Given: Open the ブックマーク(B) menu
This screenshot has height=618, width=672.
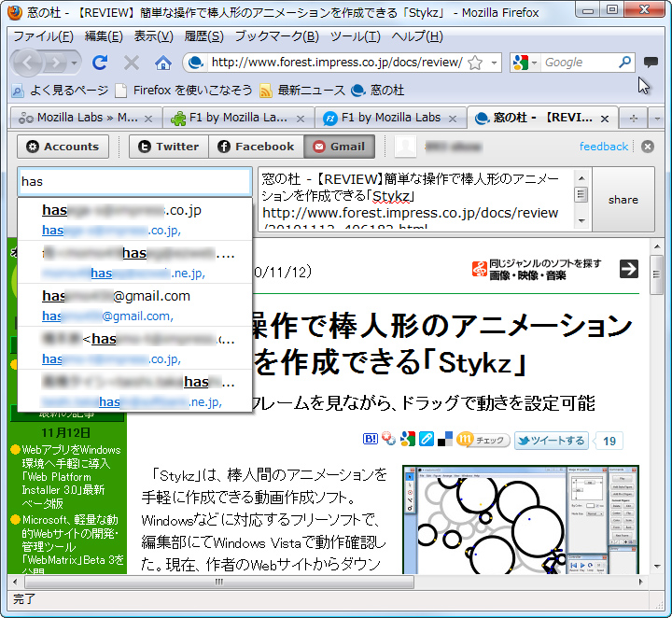Looking at the screenshot, I should (x=277, y=36).
